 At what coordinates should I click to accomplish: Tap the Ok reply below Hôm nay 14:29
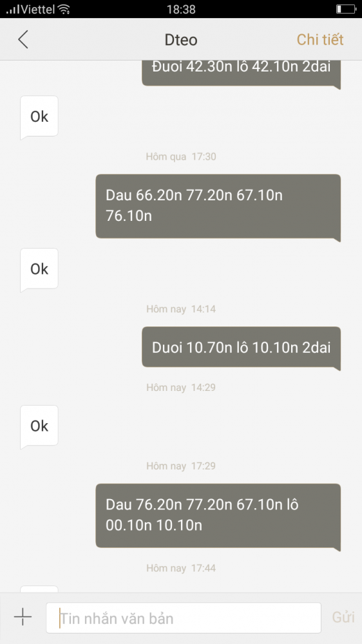pos(39,426)
